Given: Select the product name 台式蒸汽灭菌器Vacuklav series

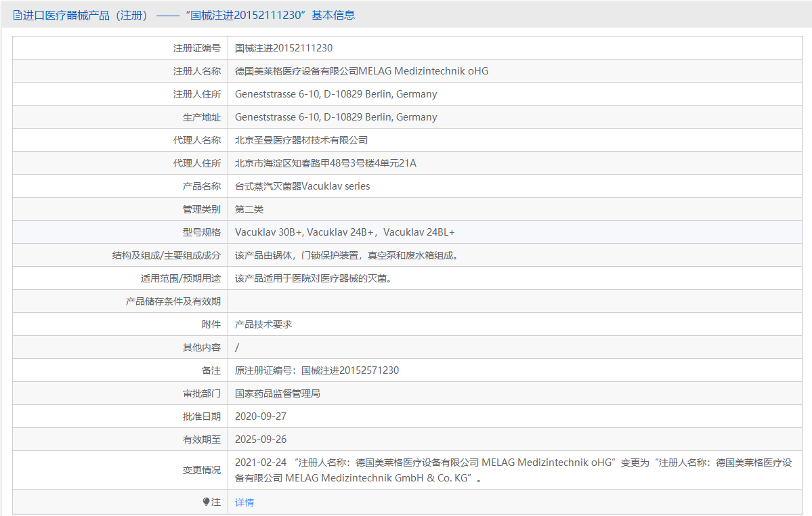Looking at the screenshot, I should point(301,186).
